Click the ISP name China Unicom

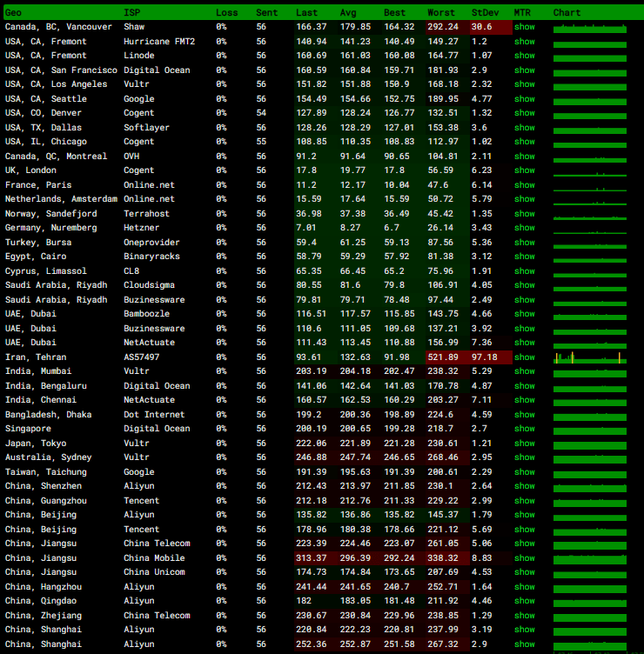coord(154,572)
